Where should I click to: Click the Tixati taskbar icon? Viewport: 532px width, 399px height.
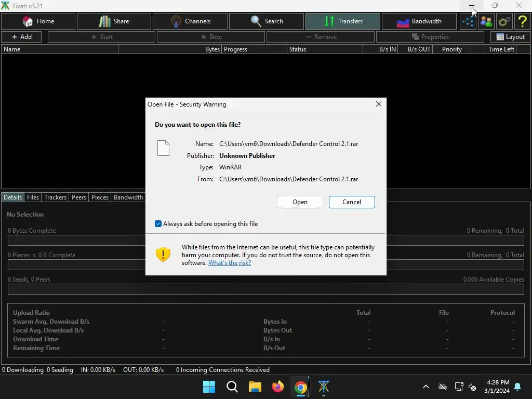click(x=324, y=387)
